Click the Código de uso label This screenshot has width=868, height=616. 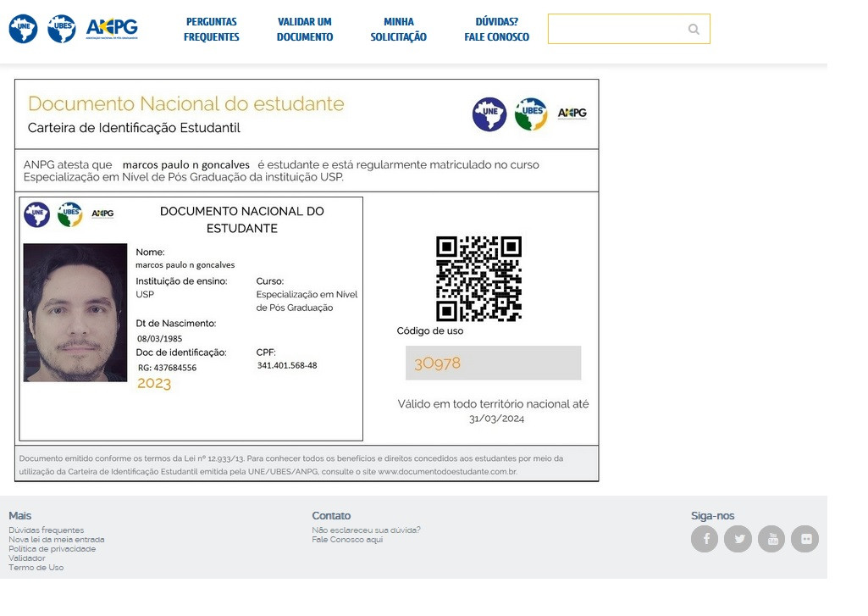pos(430,330)
